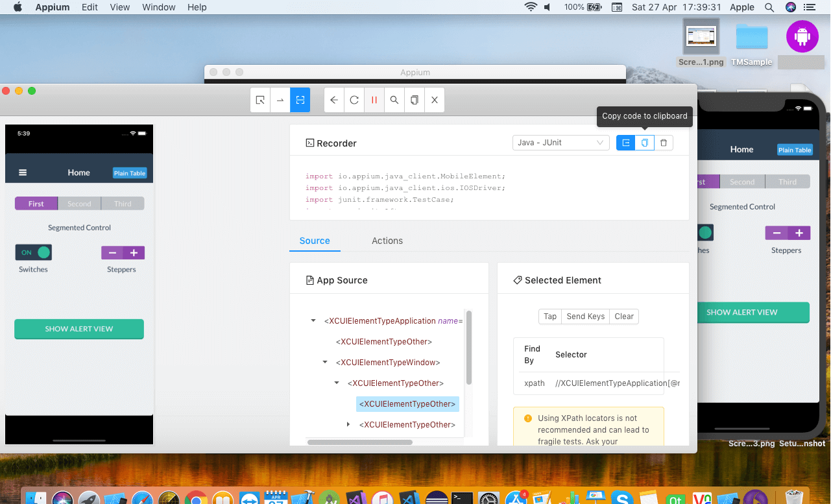Toggle Show Boilerplate Code in Recorder
This screenshot has width=831, height=504.
click(625, 143)
